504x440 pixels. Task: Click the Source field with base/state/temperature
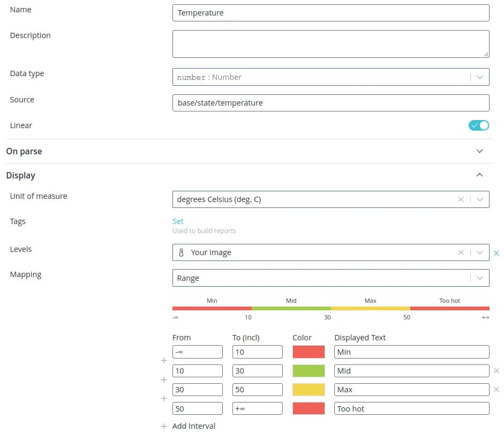pyautogui.click(x=330, y=103)
